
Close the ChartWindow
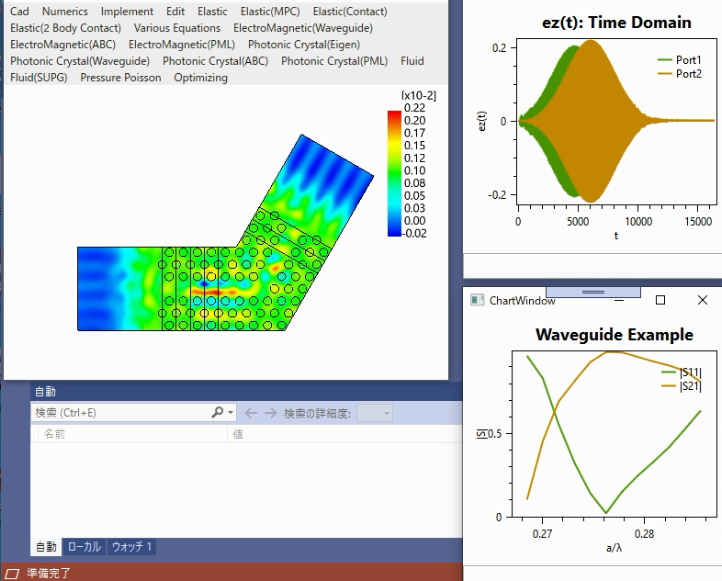pyautogui.click(x=702, y=300)
